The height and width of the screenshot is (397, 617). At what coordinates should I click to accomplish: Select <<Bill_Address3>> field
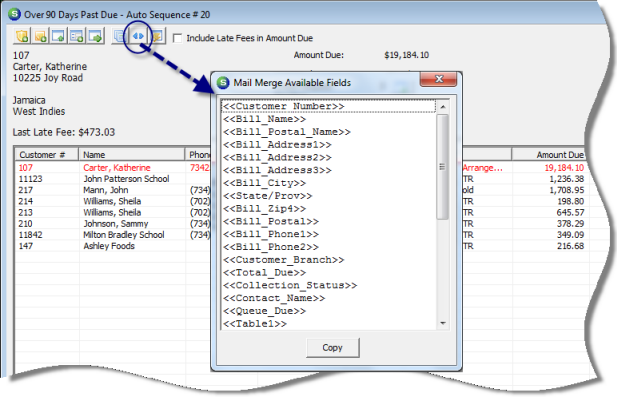tap(329, 170)
